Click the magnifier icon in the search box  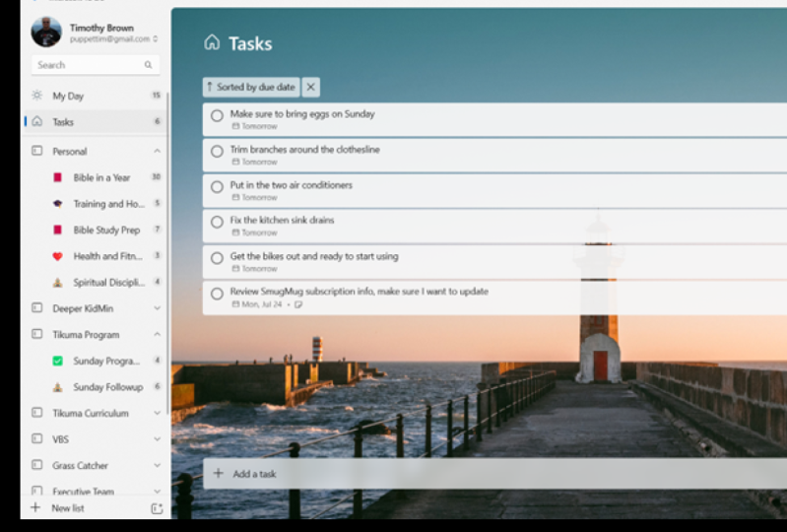click(148, 65)
